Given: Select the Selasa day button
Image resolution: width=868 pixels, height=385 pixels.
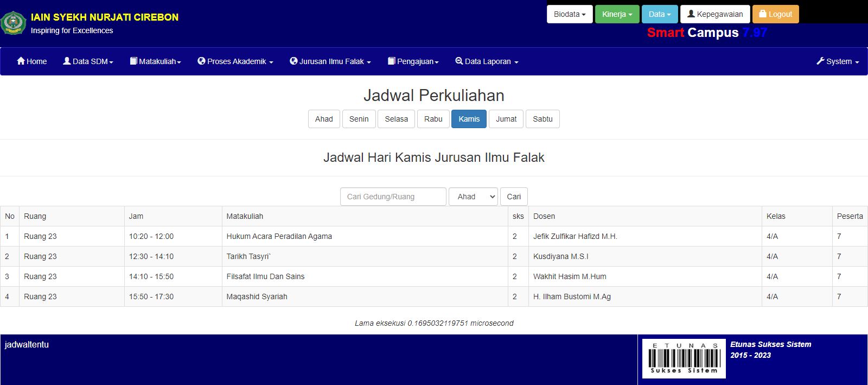Looking at the screenshot, I should [x=397, y=119].
